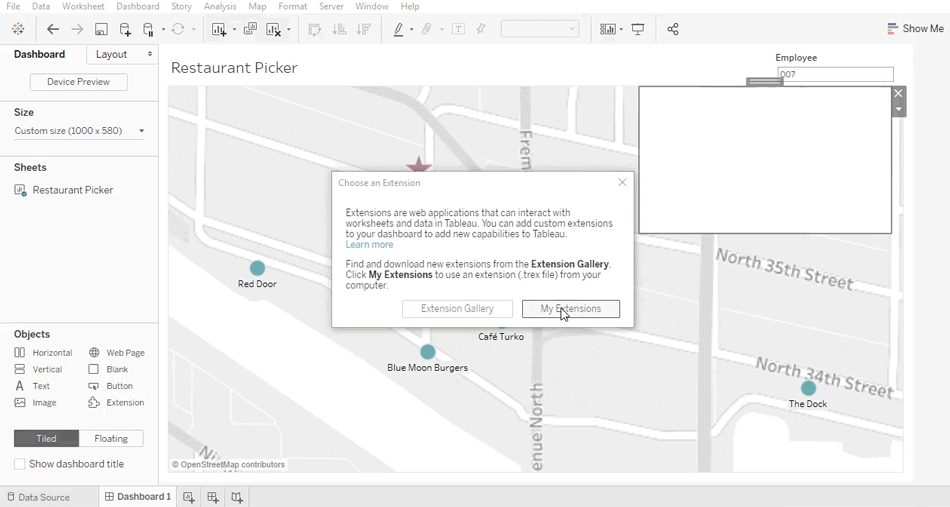Select the Tiled layout toggle
950x507 pixels.
46,438
